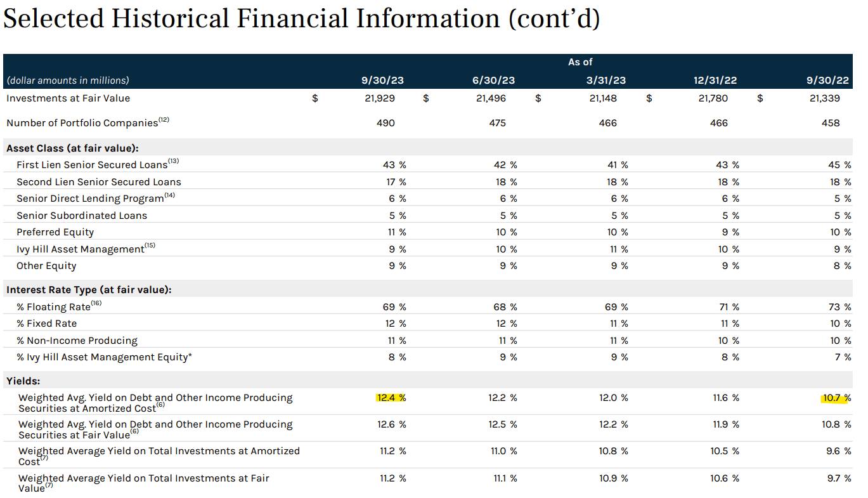Click Preferred Equity 9 % under 12/31/22

730,232
